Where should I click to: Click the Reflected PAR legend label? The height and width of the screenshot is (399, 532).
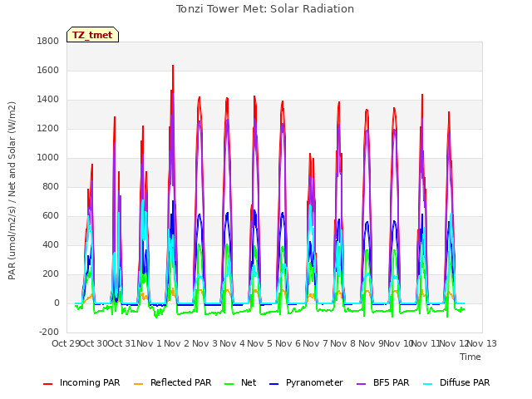(x=181, y=382)
